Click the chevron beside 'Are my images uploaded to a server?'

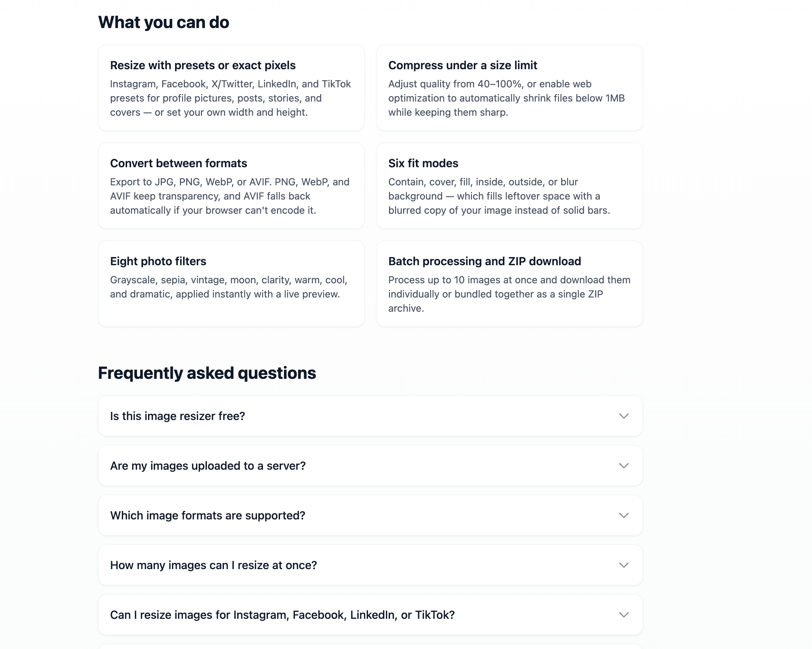pyautogui.click(x=624, y=465)
